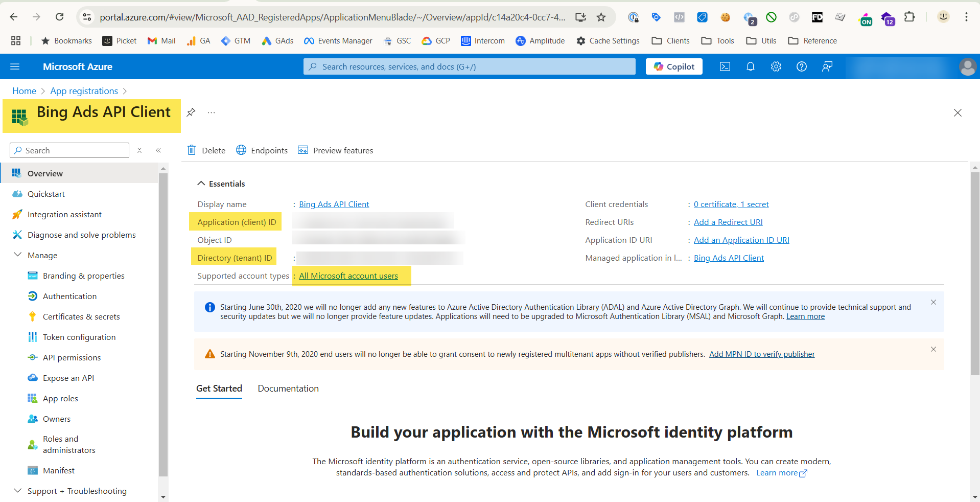980x502 pixels.
Task: Open the account avatar menu
Action: 968,66
